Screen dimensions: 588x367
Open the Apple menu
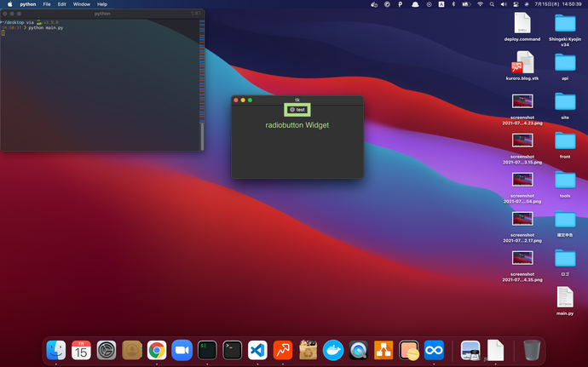coord(10,4)
